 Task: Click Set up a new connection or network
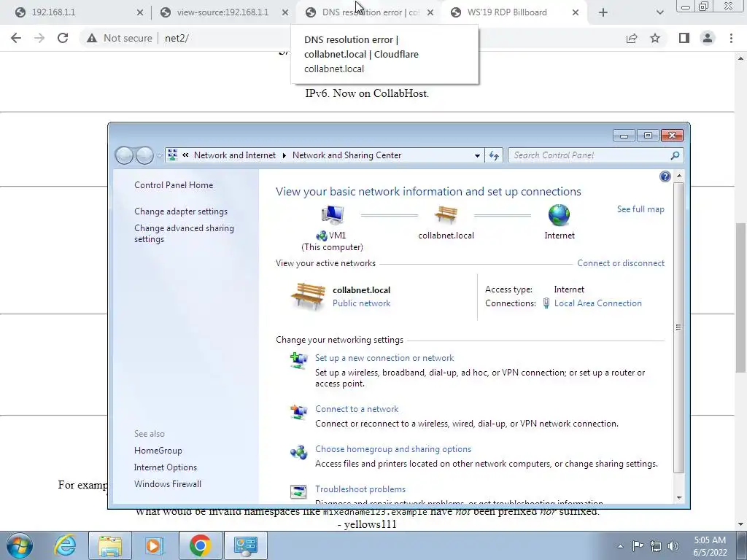384,358
